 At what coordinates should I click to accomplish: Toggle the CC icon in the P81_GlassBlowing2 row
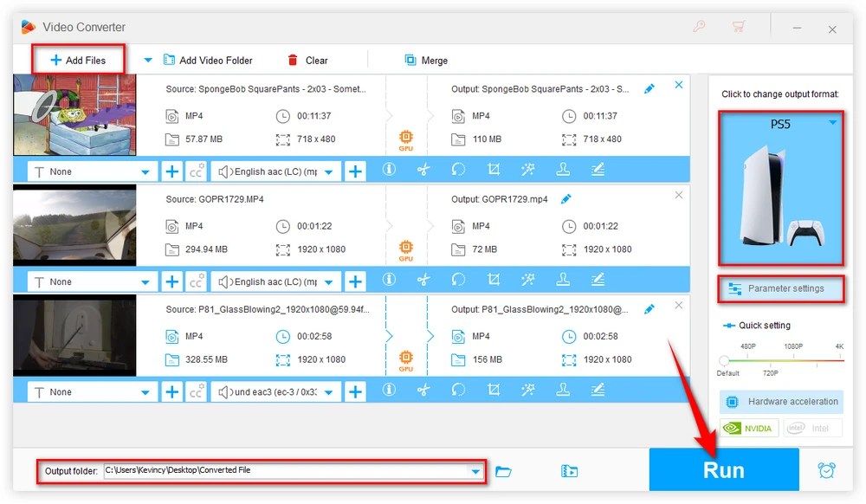[196, 392]
